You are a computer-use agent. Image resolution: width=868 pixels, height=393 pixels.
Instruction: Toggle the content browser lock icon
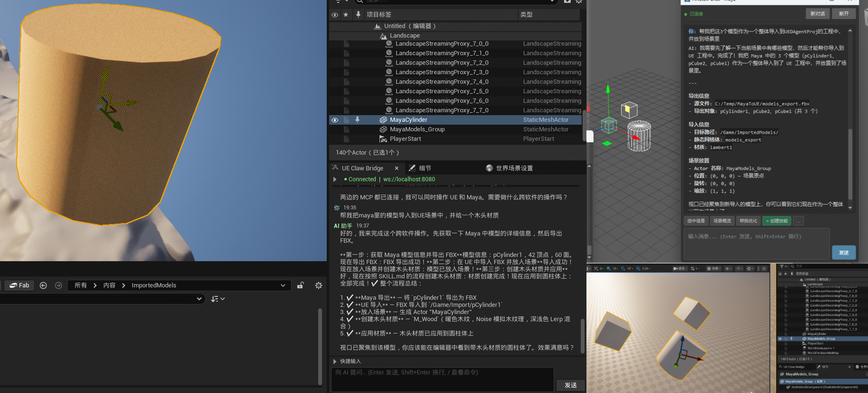[301, 285]
